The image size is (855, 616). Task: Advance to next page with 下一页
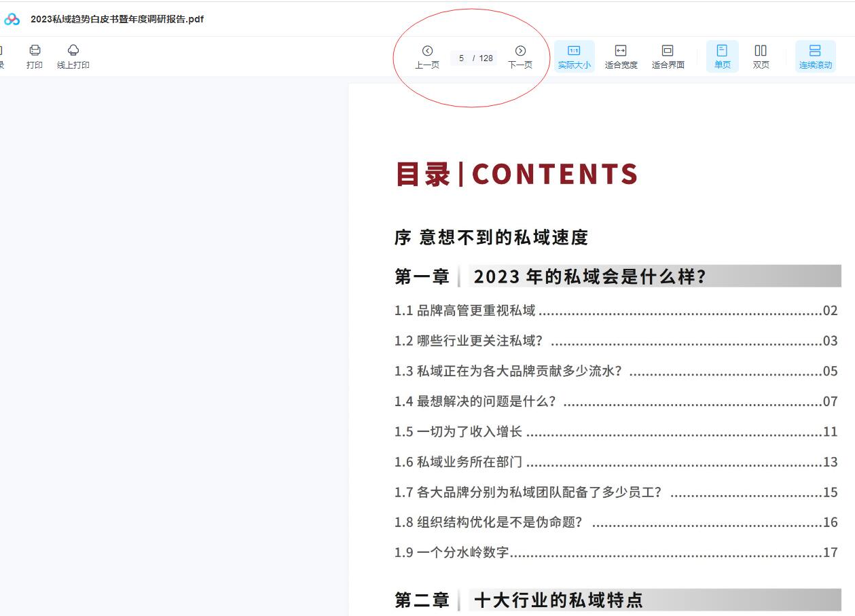(x=520, y=56)
